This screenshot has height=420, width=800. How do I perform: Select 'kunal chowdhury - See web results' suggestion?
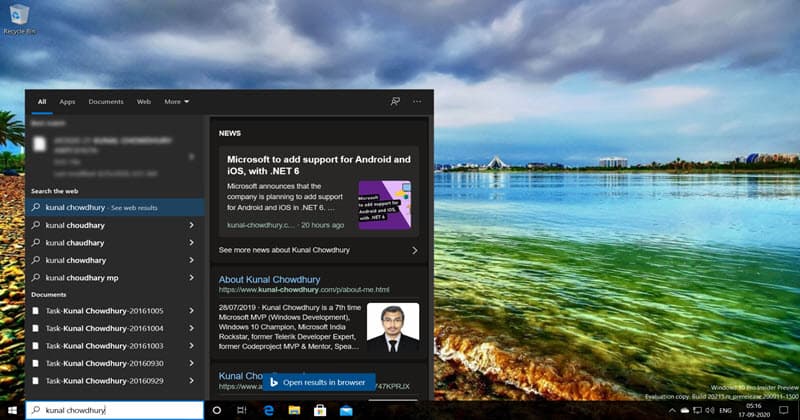coord(115,208)
